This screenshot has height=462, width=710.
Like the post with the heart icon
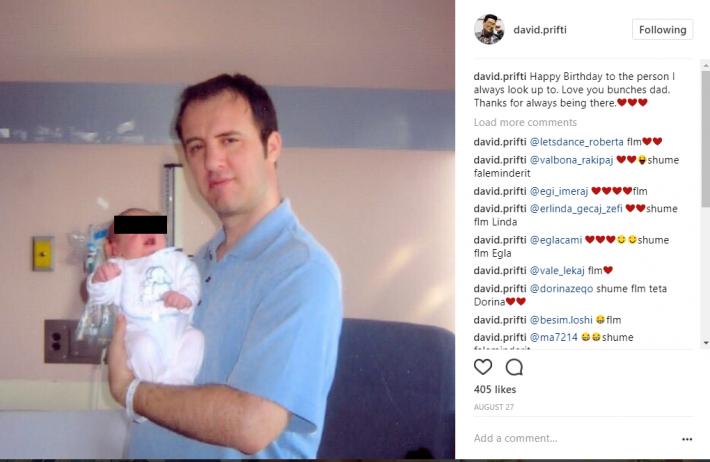(x=483, y=366)
